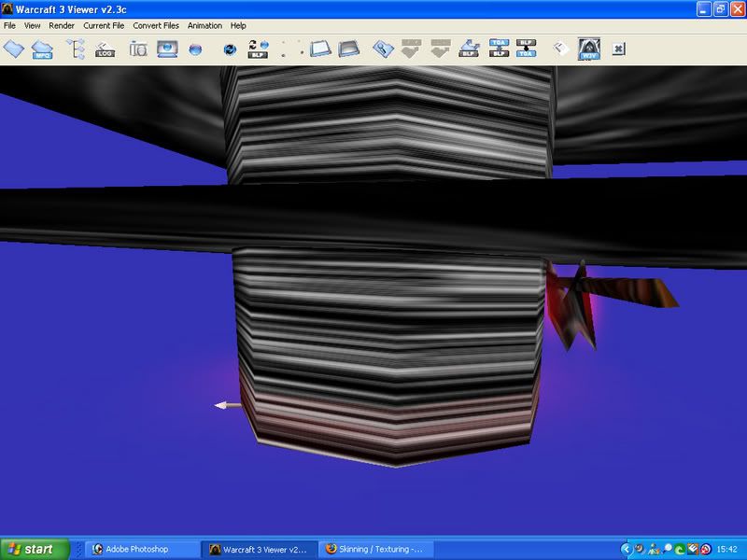The image size is (747, 560).
Task: Click the folder with magnifier icon
Action: 384,49
